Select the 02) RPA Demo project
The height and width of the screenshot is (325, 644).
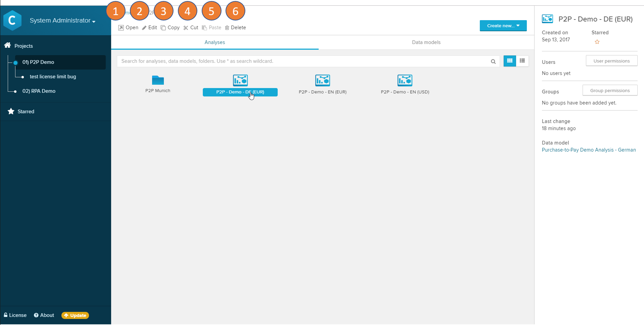point(39,91)
